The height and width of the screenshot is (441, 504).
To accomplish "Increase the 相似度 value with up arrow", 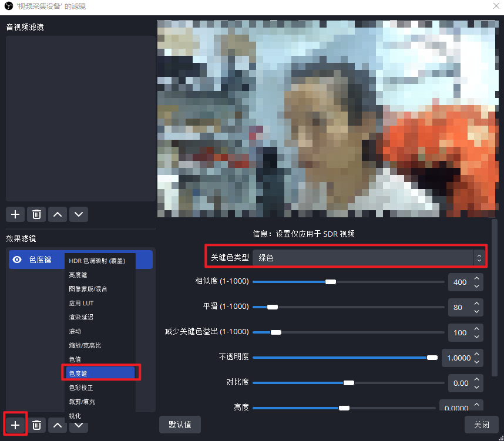I will 476,278.
